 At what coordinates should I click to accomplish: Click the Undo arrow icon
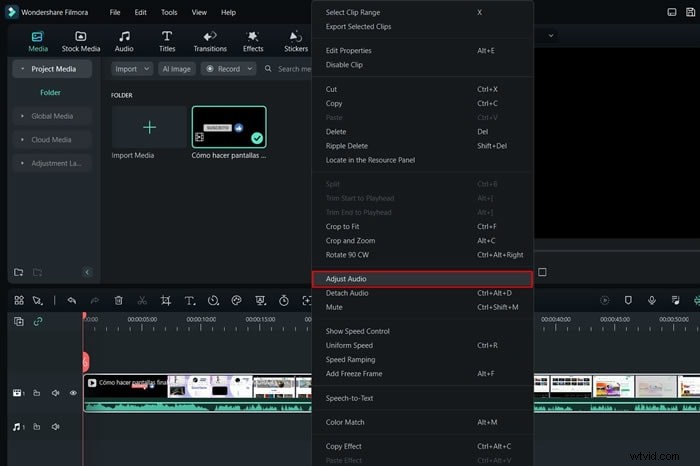pyautogui.click(x=71, y=300)
